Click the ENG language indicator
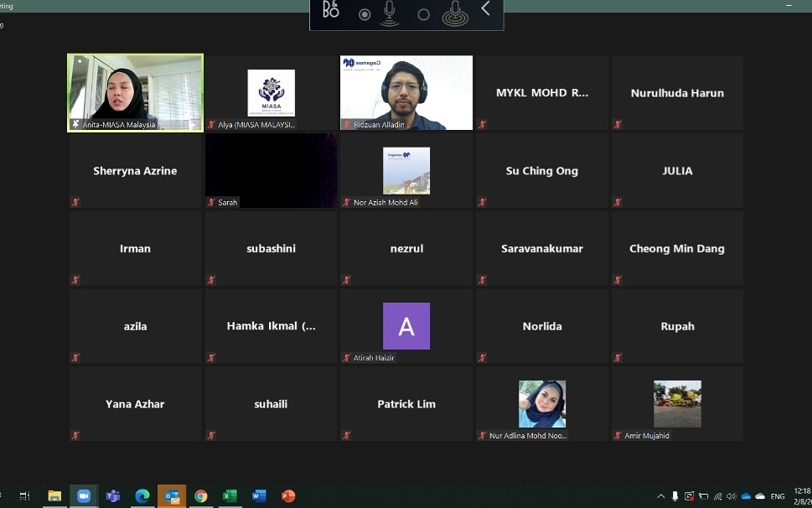Viewport: 812px width, 508px height. [x=778, y=496]
